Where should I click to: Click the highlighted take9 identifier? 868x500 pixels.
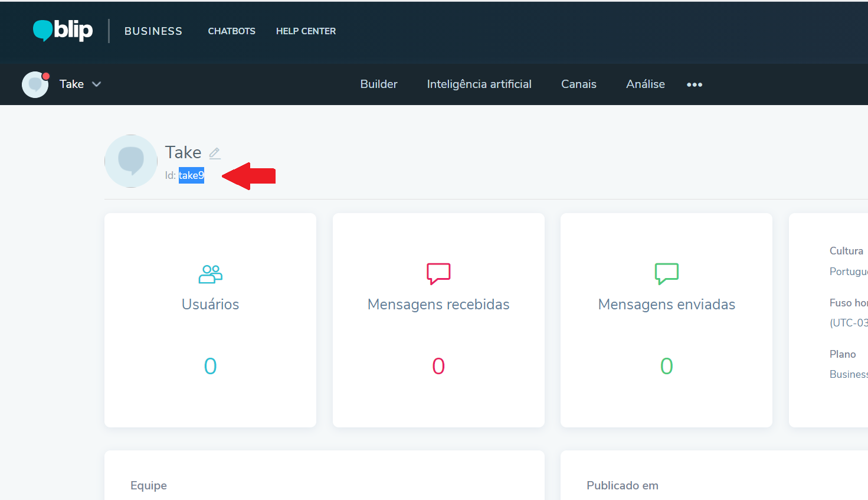tap(191, 175)
